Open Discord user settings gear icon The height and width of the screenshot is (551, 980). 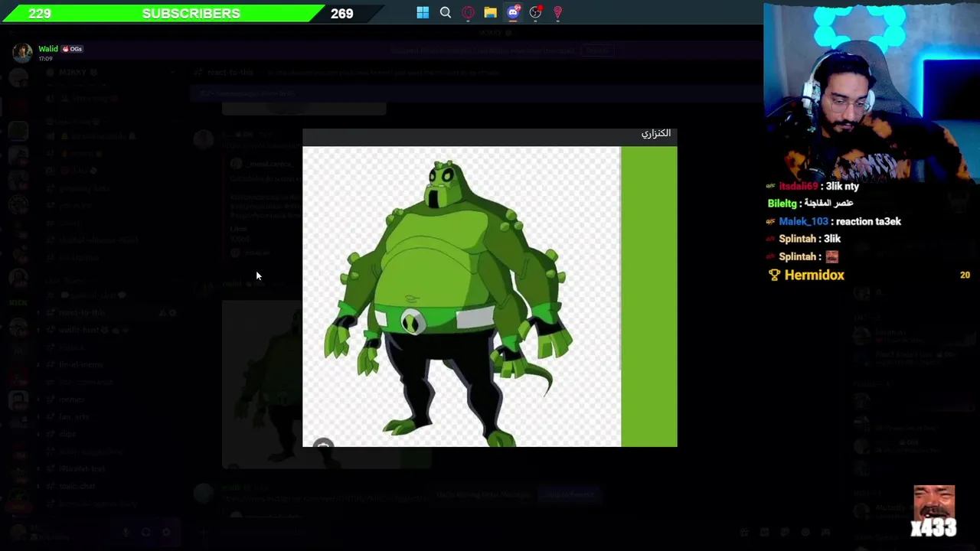click(x=166, y=532)
